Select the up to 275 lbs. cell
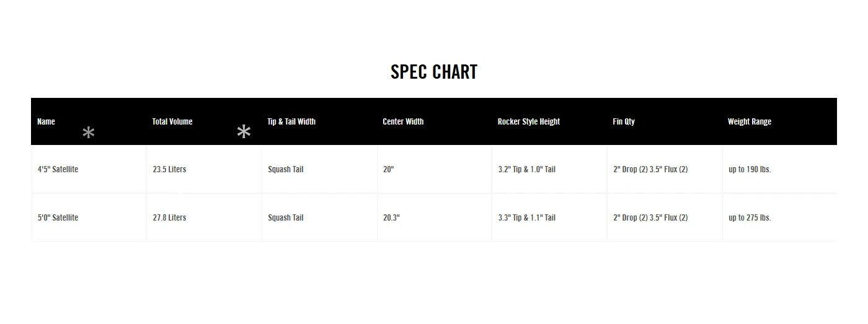868x324 pixels. click(x=750, y=217)
